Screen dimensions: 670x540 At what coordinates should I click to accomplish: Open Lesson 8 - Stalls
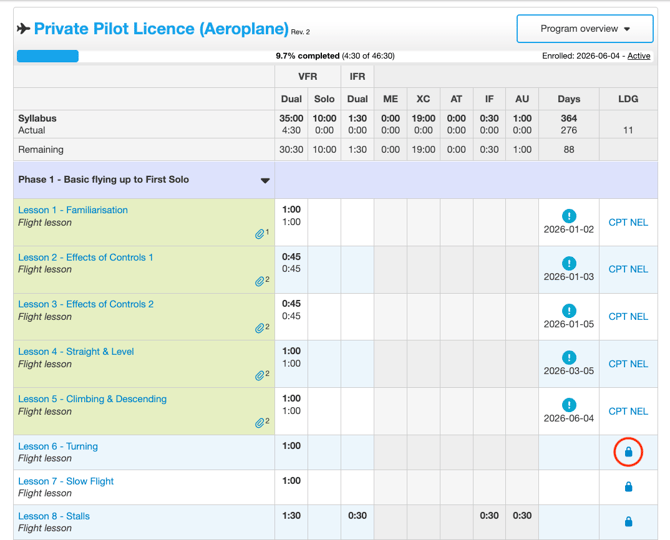click(54, 516)
